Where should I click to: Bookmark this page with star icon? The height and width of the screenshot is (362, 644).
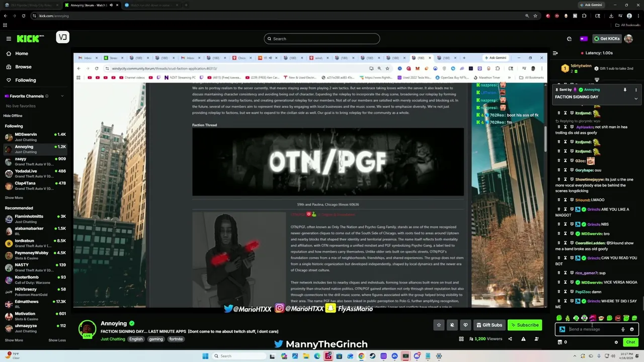[535, 16]
